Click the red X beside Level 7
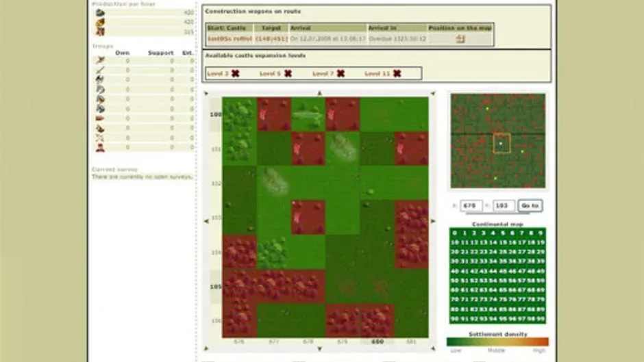Viewport: 644px width, 362px height. (x=340, y=73)
